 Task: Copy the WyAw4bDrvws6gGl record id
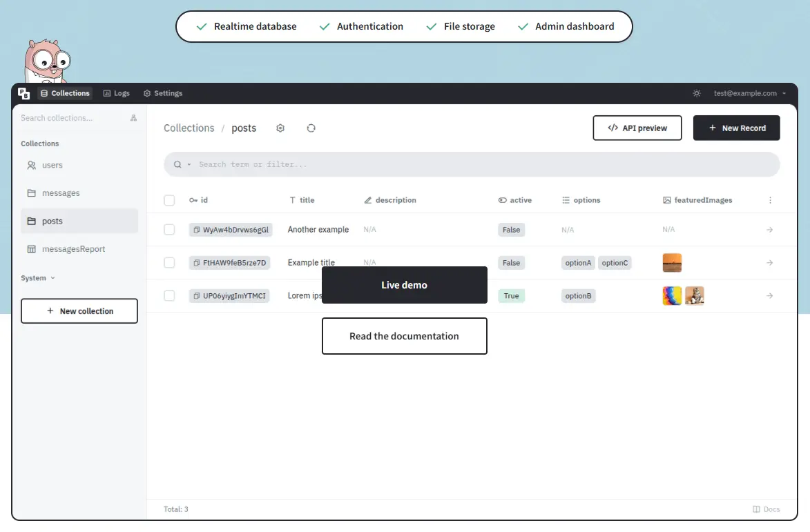197,230
